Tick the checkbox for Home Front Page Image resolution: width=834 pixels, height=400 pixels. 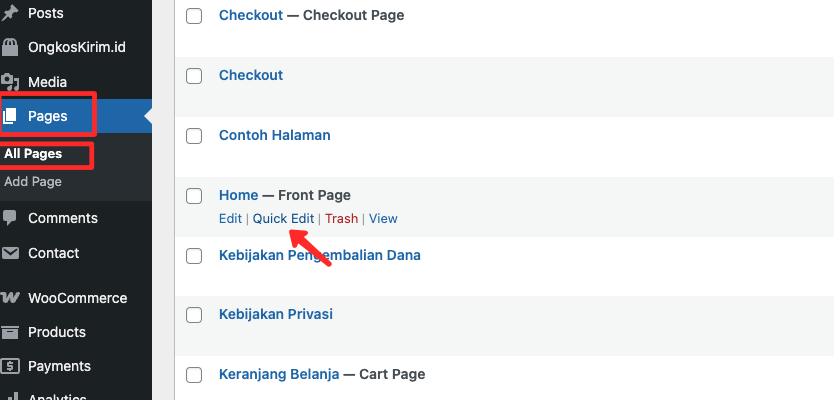point(194,196)
